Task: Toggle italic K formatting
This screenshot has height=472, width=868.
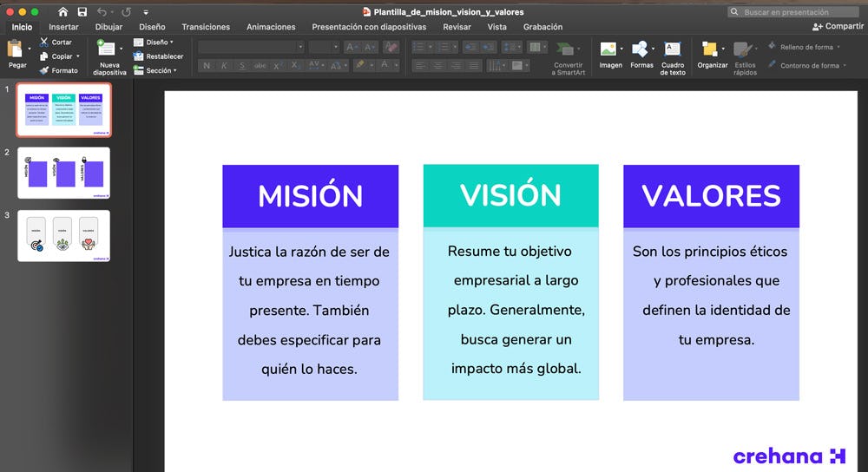Action: [x=224, y=65]
